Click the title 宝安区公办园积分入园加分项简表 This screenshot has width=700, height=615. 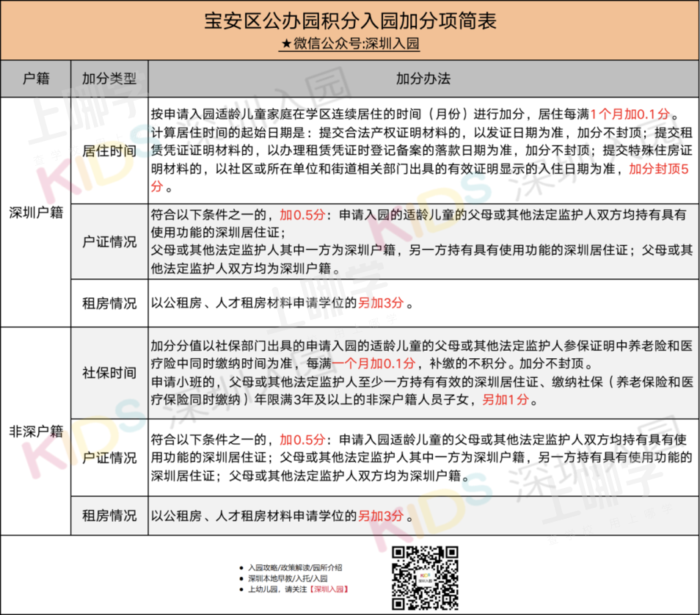click(x=350, y=21)
